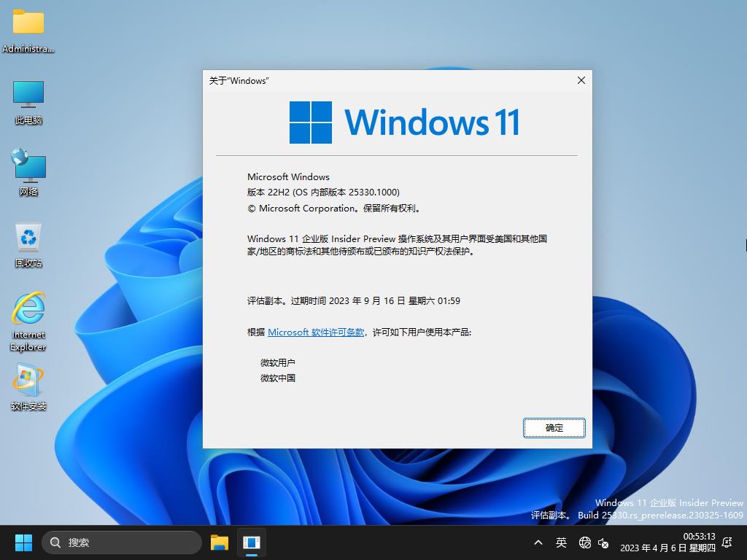
Task: Open the disconnected network globe icon
Action: click(x=584, y=542)
